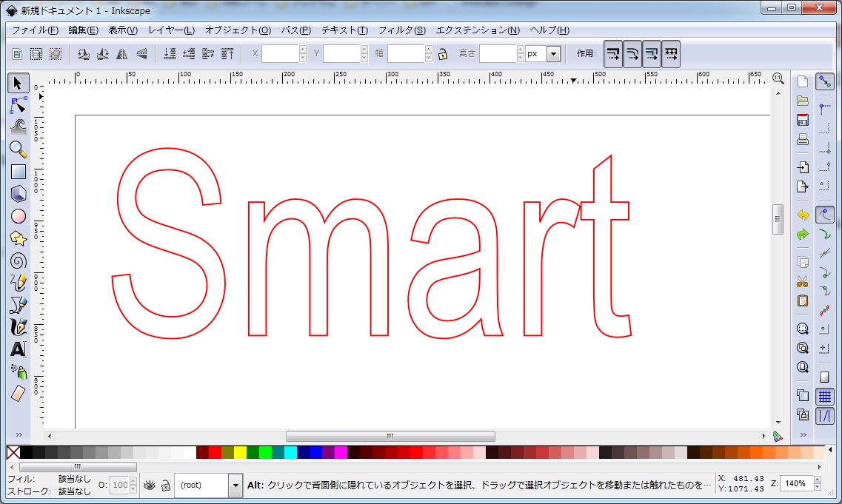Click the horizontal canvas scrollbar thumb
Image resolution: width=842 pixels, height=504 pixels.
coord(390,436)
